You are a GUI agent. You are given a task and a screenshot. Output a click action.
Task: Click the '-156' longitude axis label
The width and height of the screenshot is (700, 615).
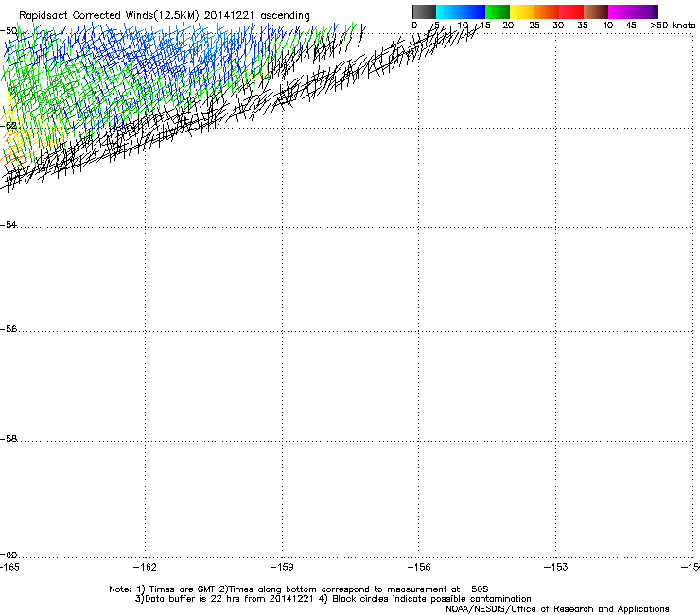419,567
